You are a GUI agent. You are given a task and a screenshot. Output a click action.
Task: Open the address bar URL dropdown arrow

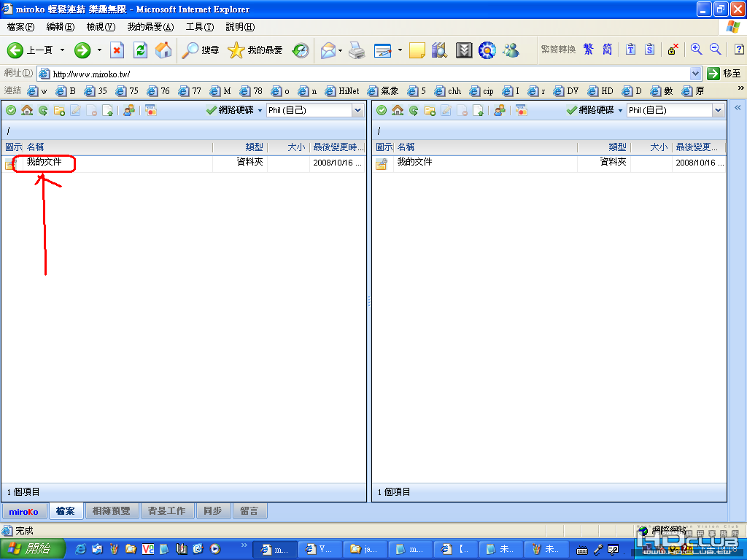click(695, 74)
